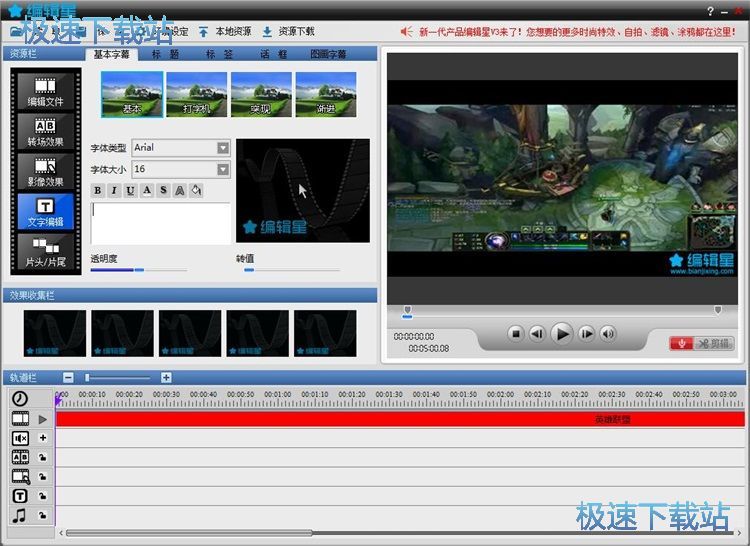
Task: Click the T text track icon
Action: tap(20, 496)
